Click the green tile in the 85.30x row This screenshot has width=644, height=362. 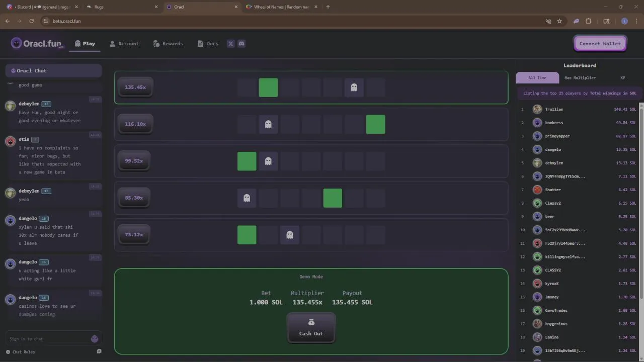(x=333, y=198)
